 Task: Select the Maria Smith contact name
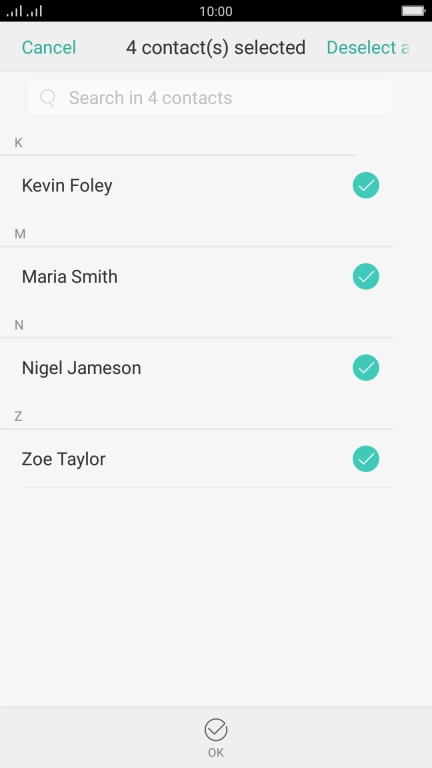tap(70, 277)
